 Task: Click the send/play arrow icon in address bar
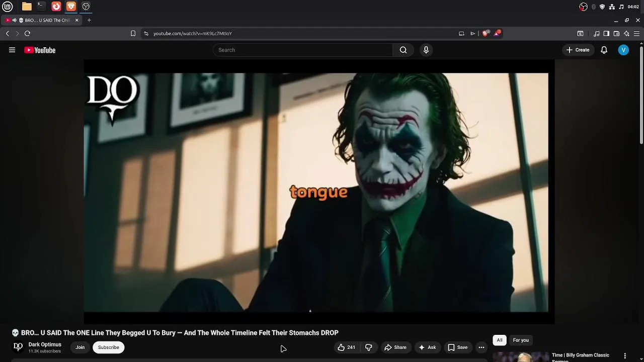473,33
